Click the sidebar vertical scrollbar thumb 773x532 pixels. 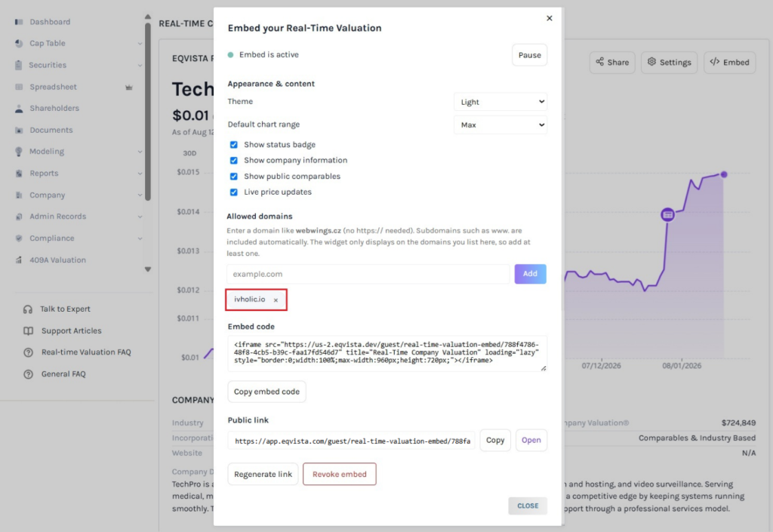[148, 112]
